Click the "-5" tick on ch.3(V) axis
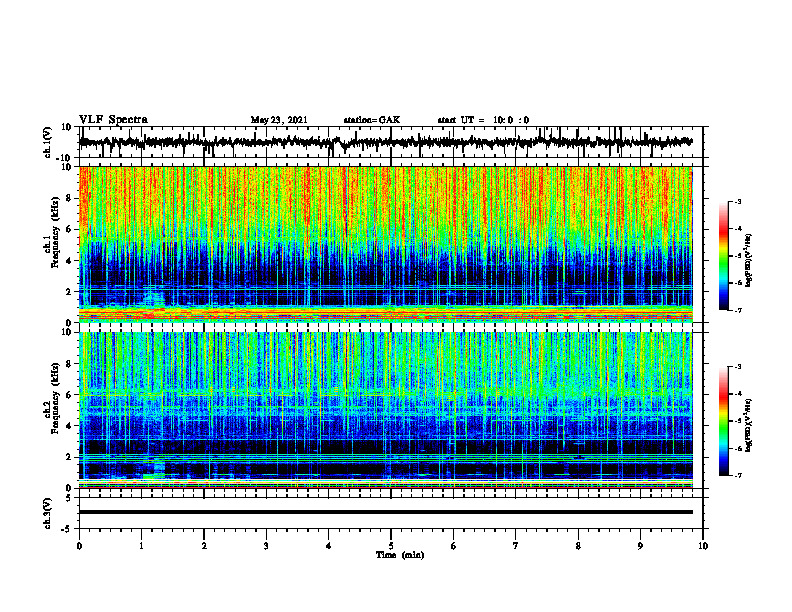The image size is (792, 612). coord(67,529)
